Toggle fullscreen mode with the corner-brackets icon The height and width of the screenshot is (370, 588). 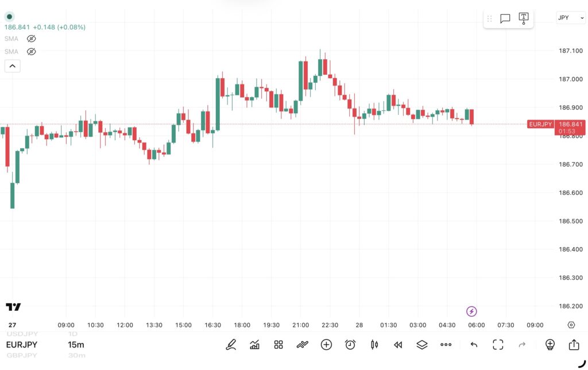(498, 345)
